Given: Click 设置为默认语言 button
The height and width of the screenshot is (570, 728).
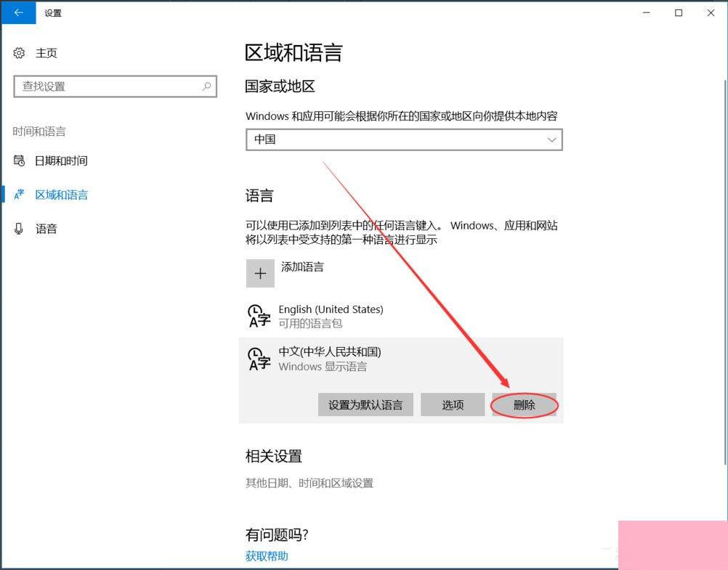Looking at the screenshot, I should (x=365, y=404).
